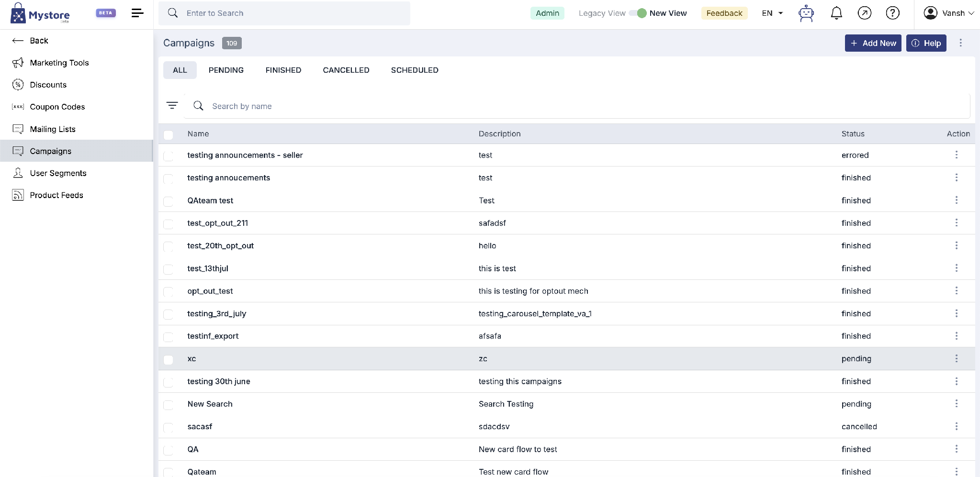The width and height of the screenshot is (980, 477).
Task: Click the Mailing Lists icon
Action: tap(18, 129)
